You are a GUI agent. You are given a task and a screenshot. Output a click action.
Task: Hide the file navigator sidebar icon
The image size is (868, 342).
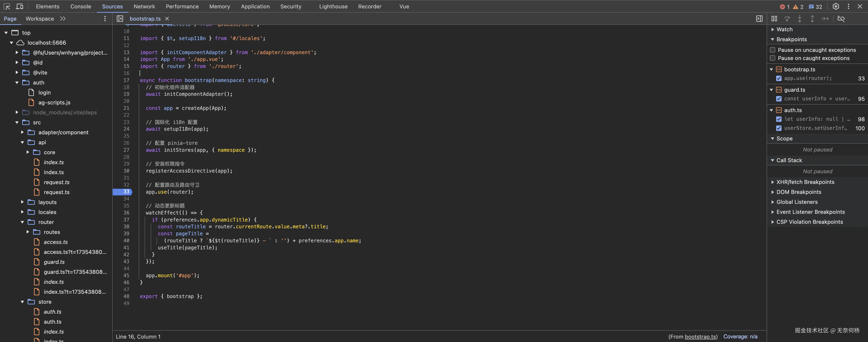pos(120,19)
